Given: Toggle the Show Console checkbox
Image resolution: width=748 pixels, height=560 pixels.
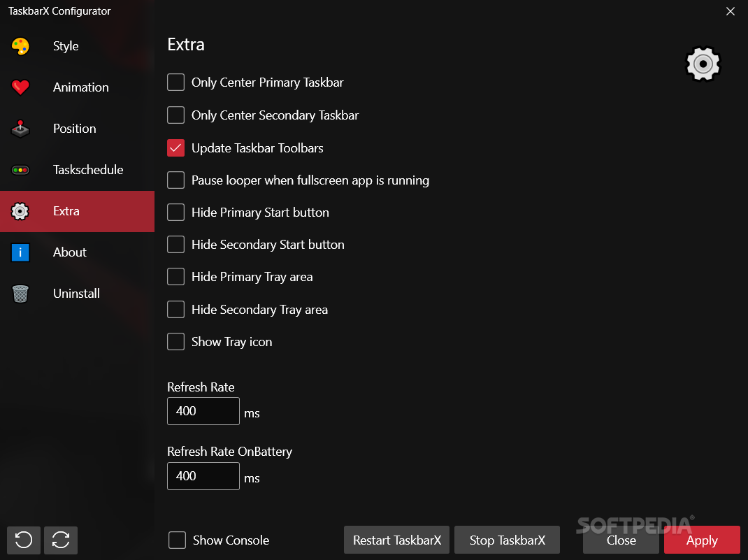Looking at the screenshot, I should [x=177, y=540].
